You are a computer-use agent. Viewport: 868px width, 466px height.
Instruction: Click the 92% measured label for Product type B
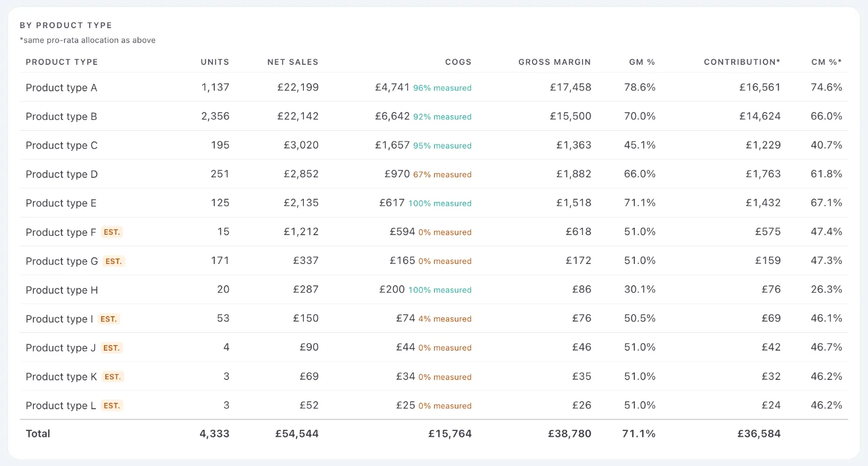click(x=442, y=117)
